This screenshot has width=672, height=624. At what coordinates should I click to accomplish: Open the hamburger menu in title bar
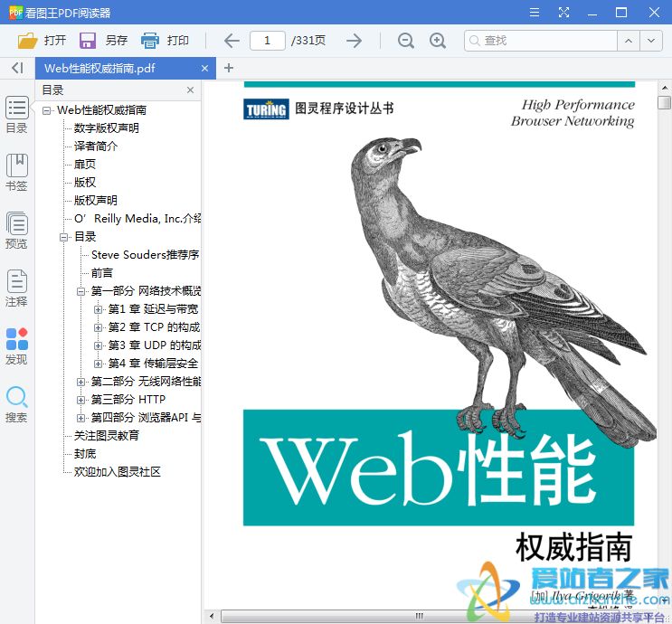tap(534, 12)
